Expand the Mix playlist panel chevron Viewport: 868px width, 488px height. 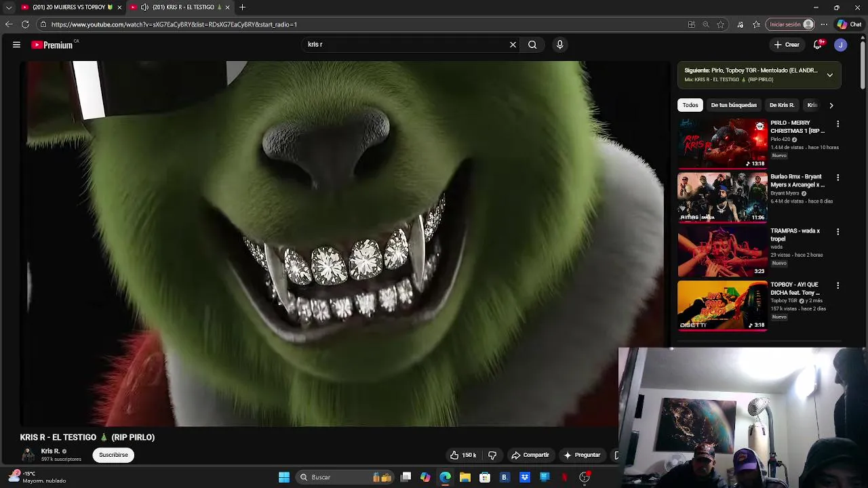[x=829, y=75]
